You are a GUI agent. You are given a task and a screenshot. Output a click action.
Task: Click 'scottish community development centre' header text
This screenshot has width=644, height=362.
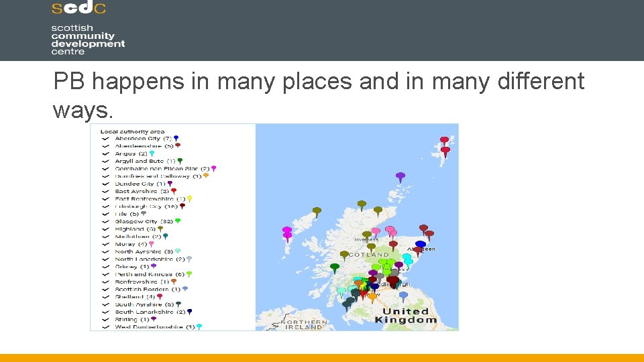click(x=88, y=40)
